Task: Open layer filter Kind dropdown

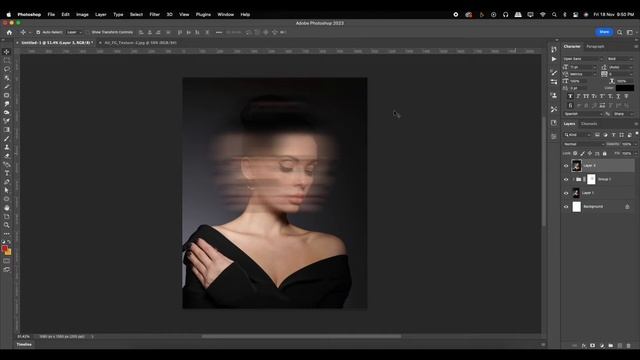Action: (577, 135)
